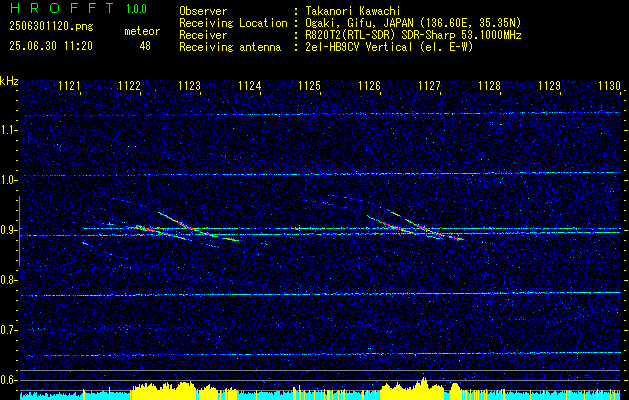Viewport: 629px width, 400px height.
Task: Click the carrier line between 0.6 and 0.7 kHz
Action: click(x=320, y=354)
